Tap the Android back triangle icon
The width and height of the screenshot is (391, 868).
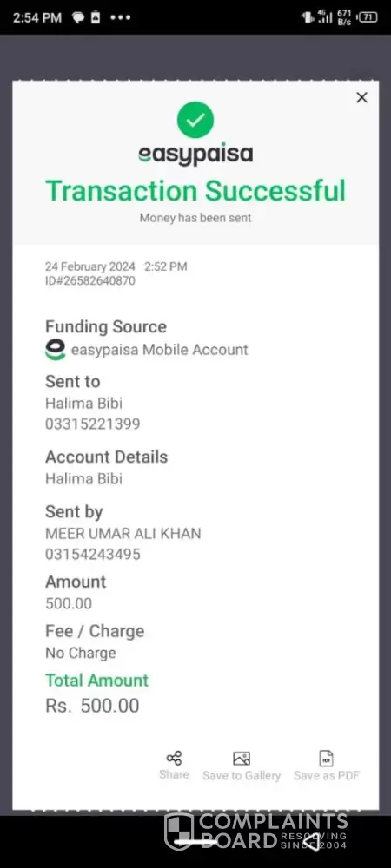tap(312, 841)
